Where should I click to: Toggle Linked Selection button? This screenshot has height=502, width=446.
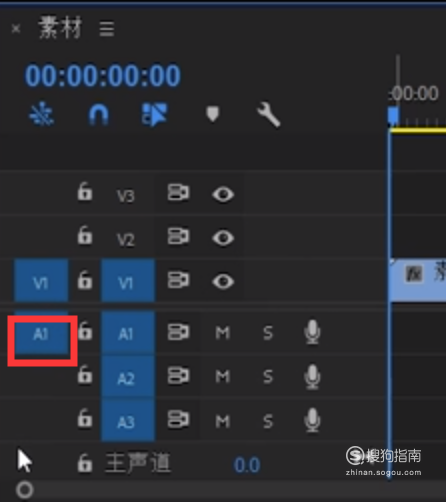[154, 114]
